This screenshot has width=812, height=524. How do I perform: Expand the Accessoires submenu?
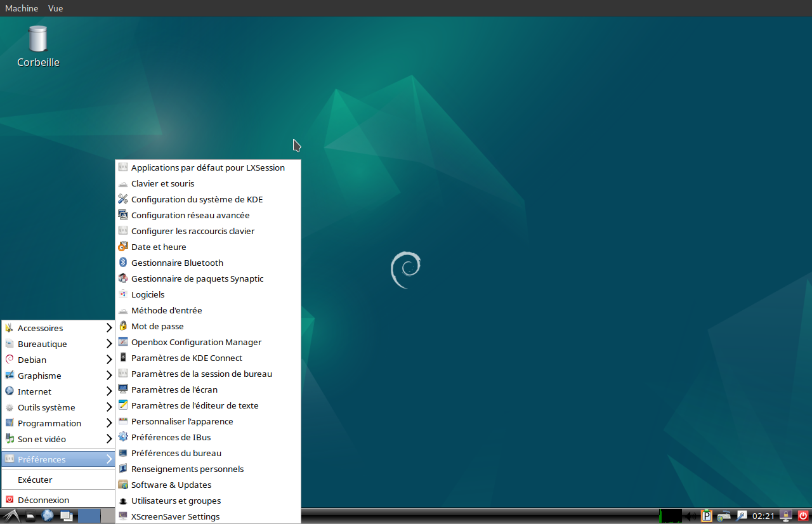click(x=58, y=328)
